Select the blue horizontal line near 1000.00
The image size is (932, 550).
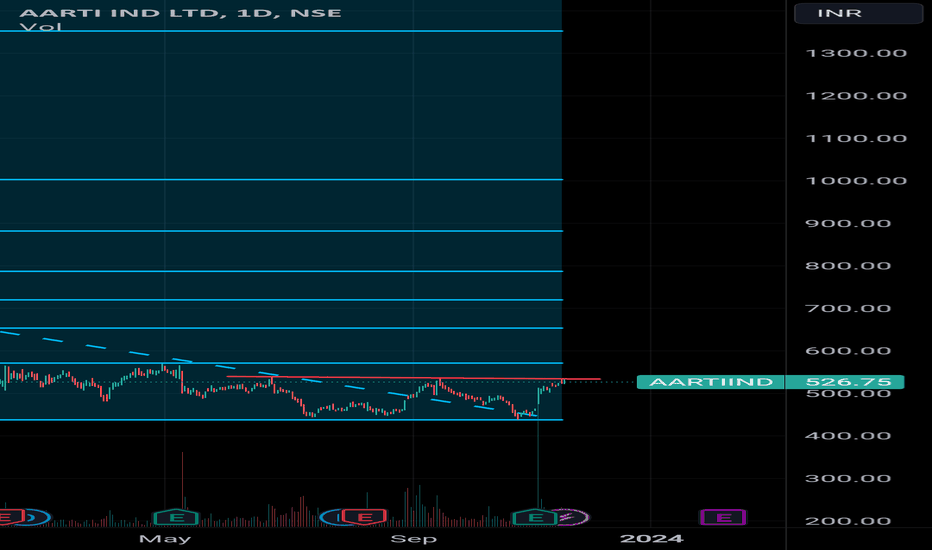pos(281,180)
